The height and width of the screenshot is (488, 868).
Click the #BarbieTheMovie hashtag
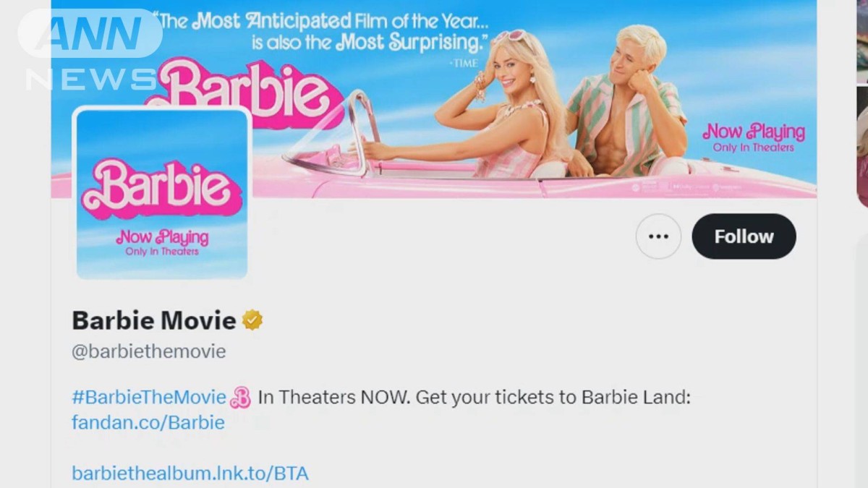click(149, 397)
